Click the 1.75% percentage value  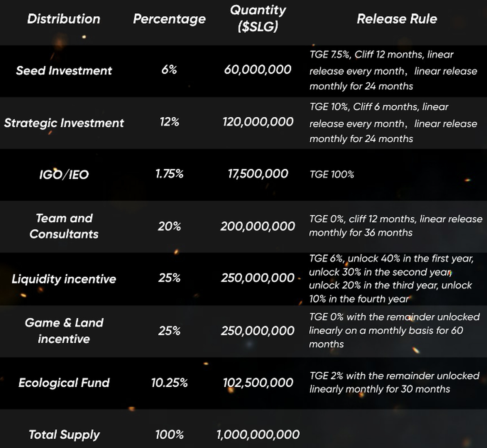pos(169,174)
